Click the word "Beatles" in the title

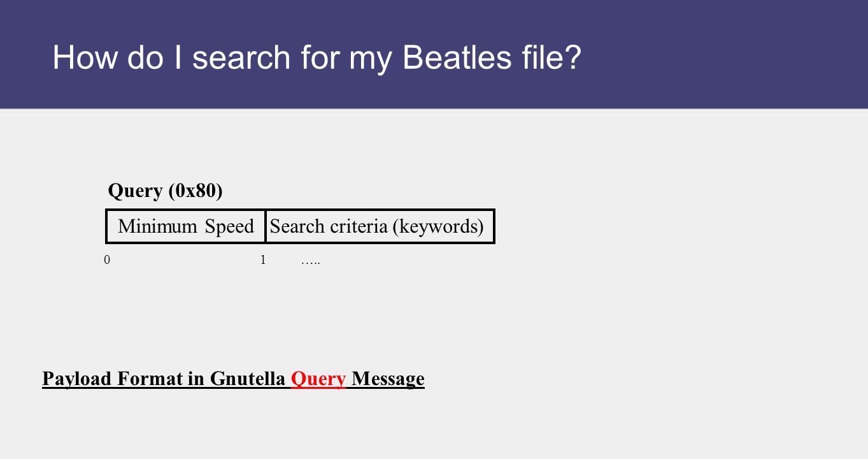point(457,58)
